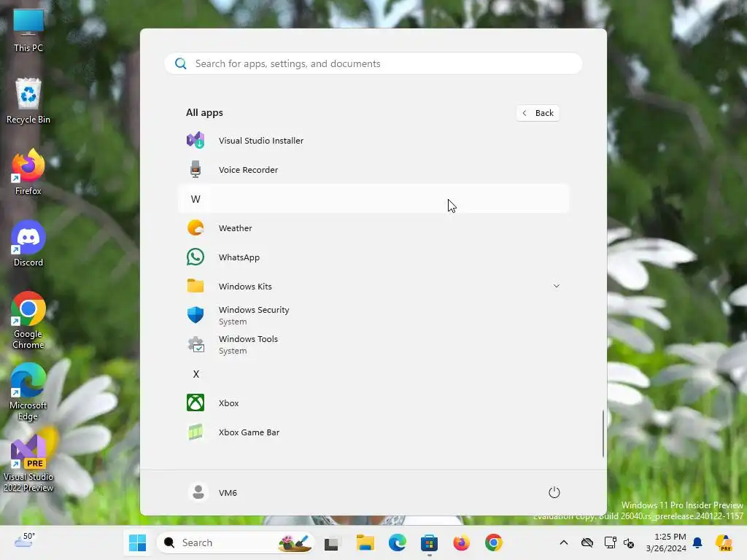The image size is (747, 560).
Task: Open notifications bell icon
Action: pos(697,542)
